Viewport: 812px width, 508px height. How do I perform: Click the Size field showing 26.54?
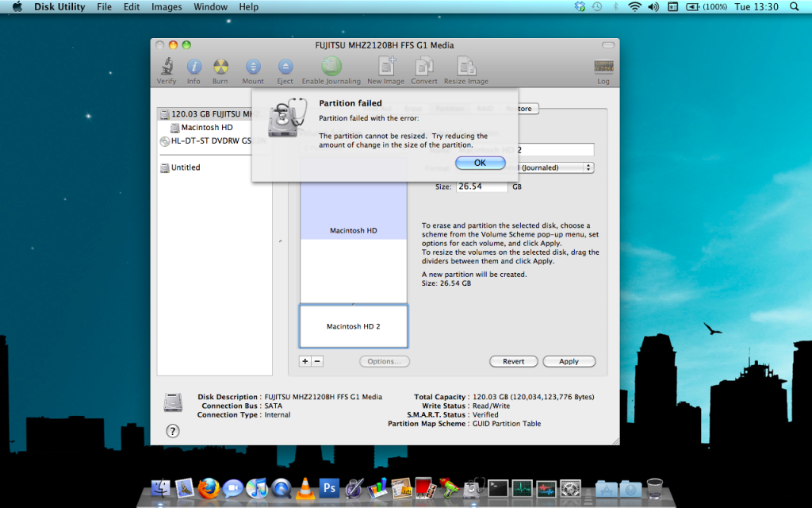pyautogui.click(x=481, y=187)
